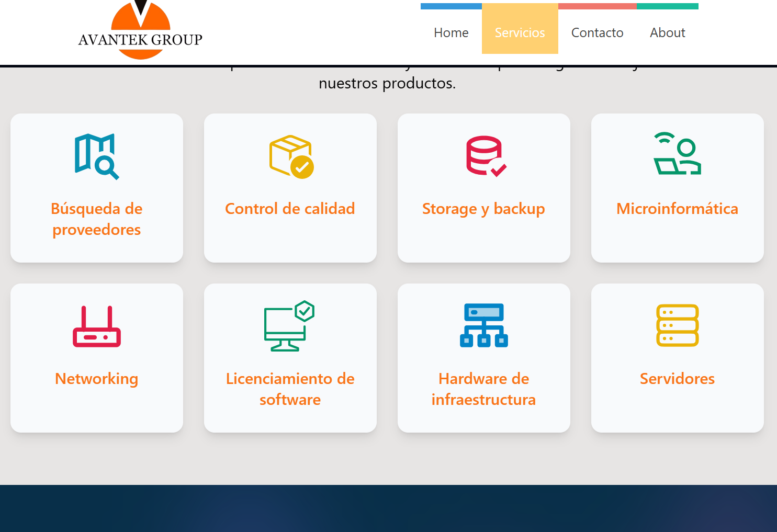Click the map search icon

(97, 156)
